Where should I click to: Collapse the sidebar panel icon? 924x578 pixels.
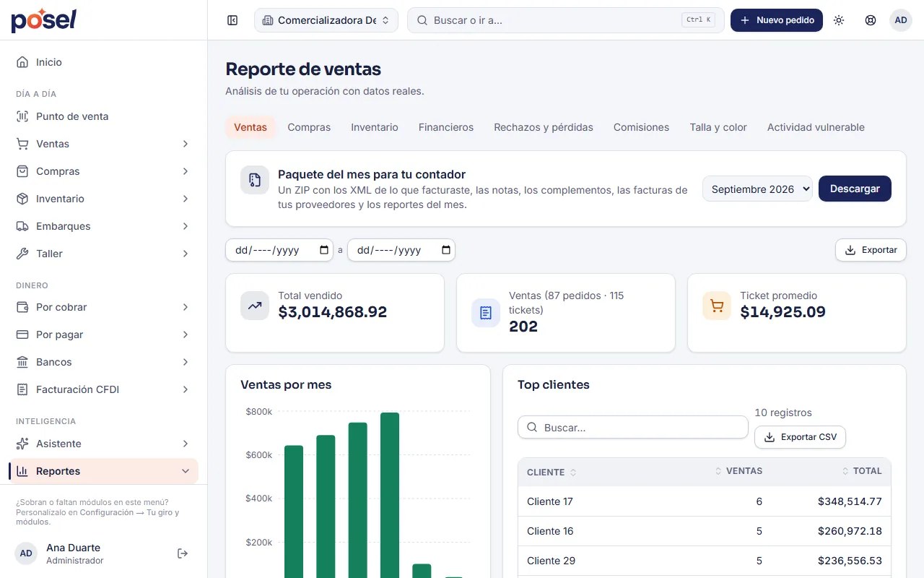pos(232,20)
